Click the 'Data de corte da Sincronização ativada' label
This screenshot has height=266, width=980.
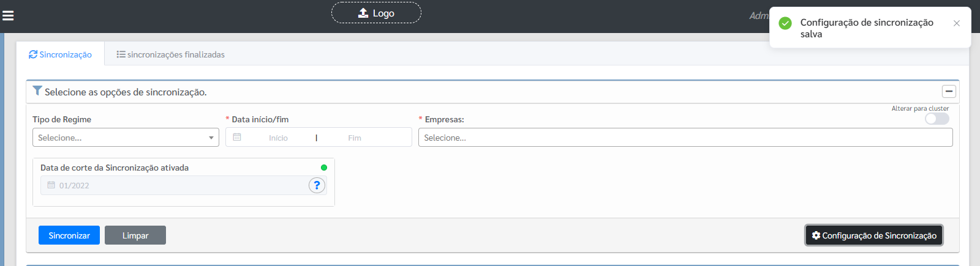pyautogui.click(x=115, y=168)
